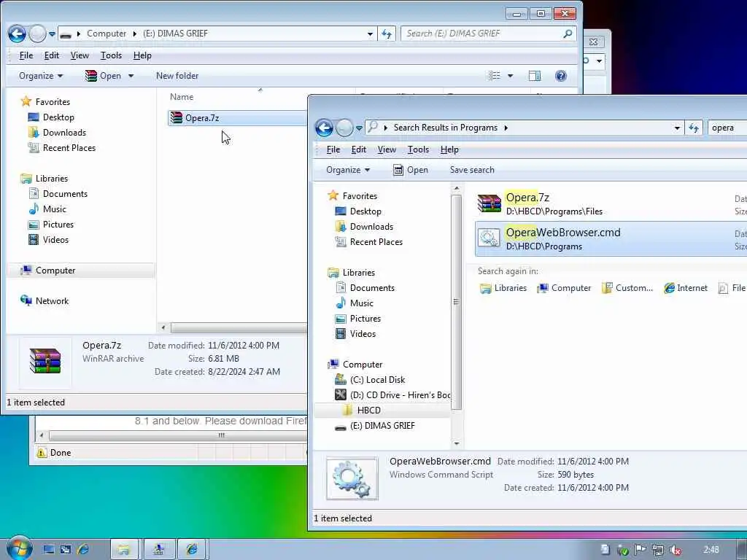
Task: Open File menu in Search Results window
Action: point(333,149)
